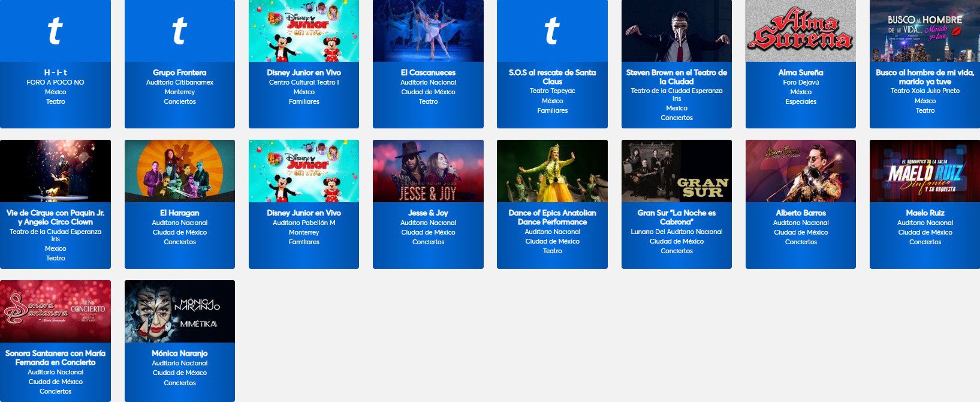Click "Conciertos" on the Sonora Santanera card
This screenshot has width=980, height=402.
[x=55, y=391]
